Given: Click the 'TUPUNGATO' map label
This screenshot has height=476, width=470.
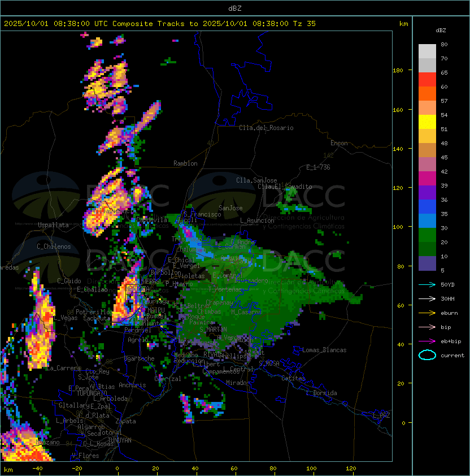Looking at the screenshot, I should [92, 393].
